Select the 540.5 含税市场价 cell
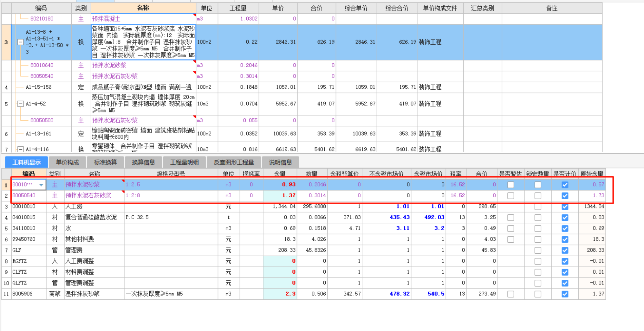 (429, 294)
